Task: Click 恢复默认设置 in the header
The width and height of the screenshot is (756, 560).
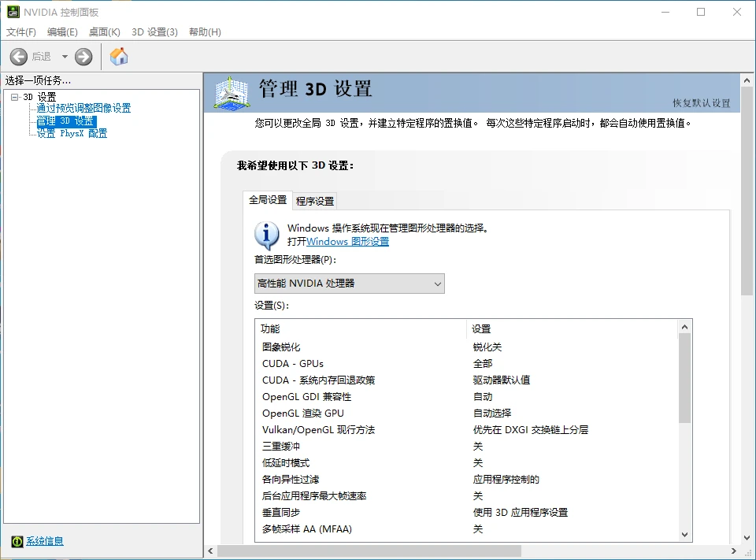Action: 701,103
